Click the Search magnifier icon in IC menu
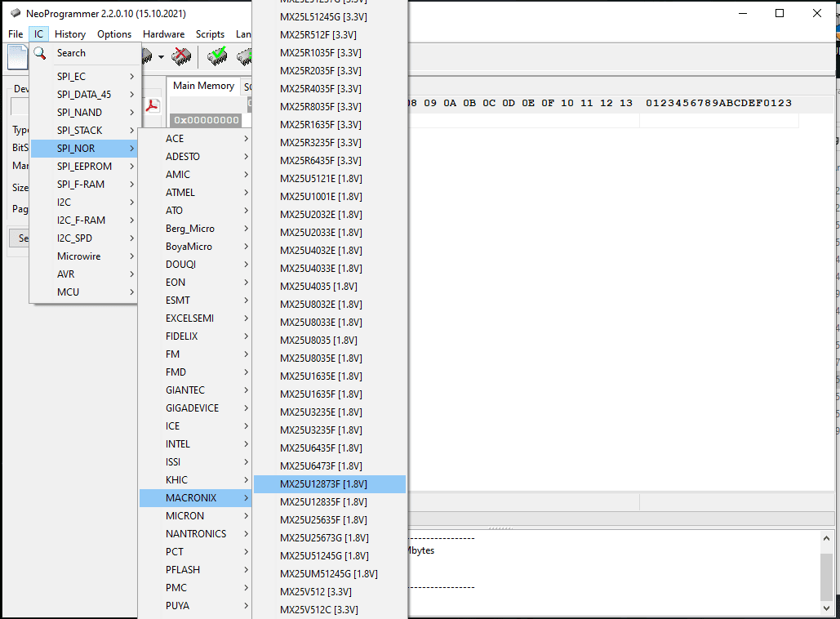The height and width of the screenshot is (619, 840). point(40,53)
